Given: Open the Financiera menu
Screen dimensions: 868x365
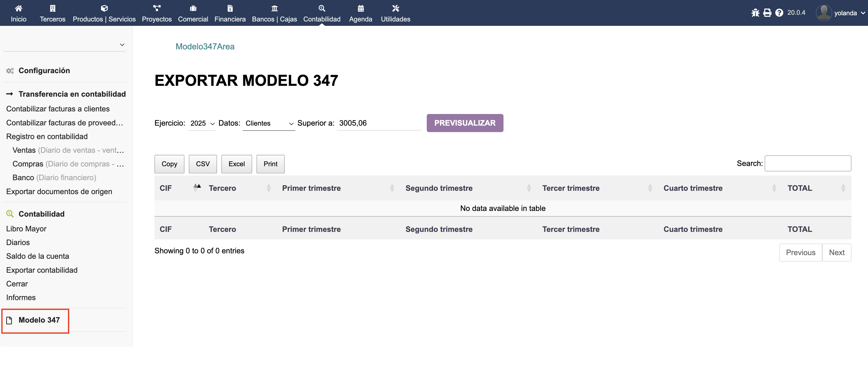Looking at the screenshot, I should click(230, 13).
